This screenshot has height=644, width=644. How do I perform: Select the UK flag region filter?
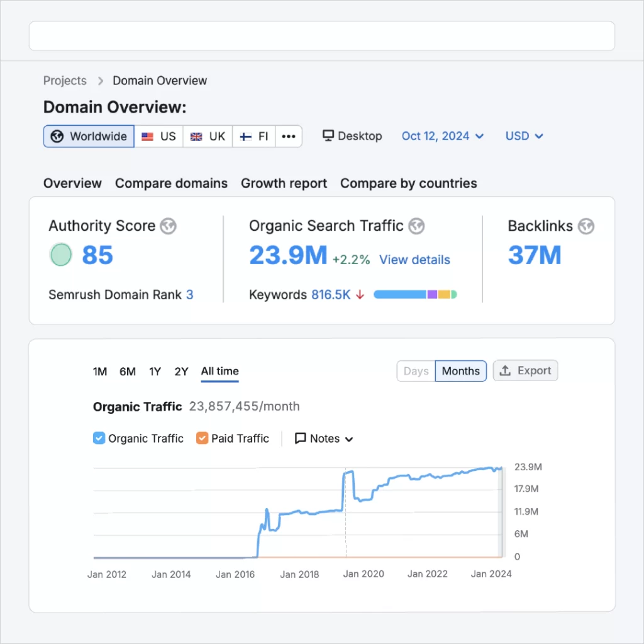[208, 136]
